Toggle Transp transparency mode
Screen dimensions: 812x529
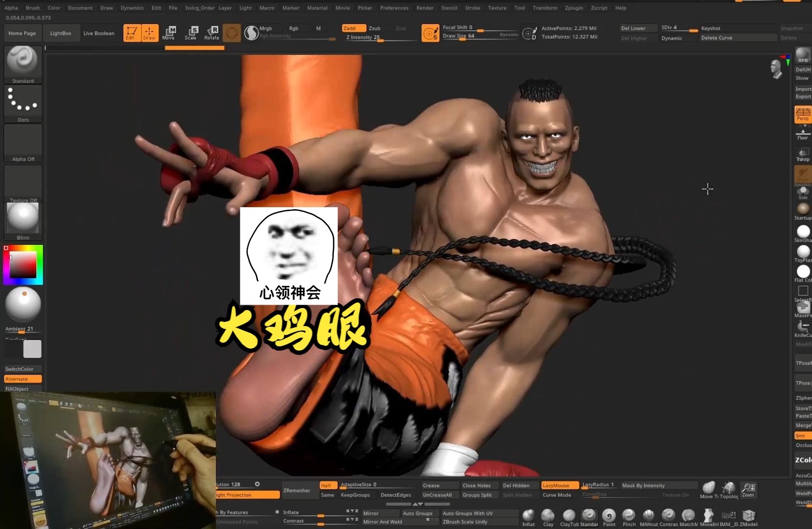point(803,155)
